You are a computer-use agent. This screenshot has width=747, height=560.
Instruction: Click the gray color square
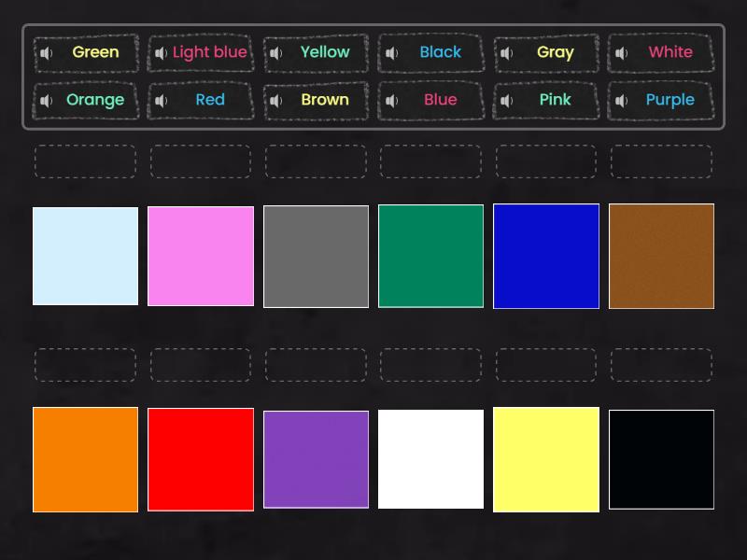pyautogui.click(x=316, y=256)
